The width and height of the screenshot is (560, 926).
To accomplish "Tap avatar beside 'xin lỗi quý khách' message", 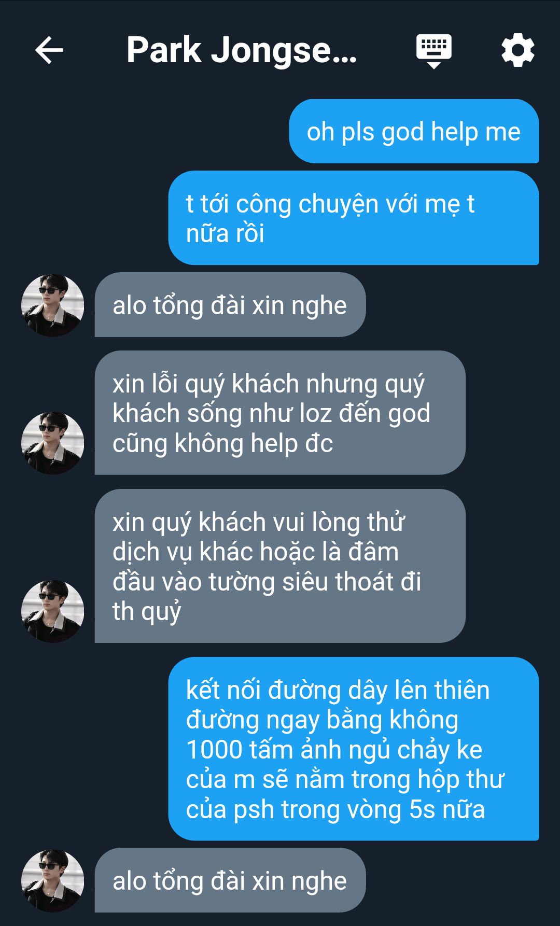I will click(x=52, y=443).
